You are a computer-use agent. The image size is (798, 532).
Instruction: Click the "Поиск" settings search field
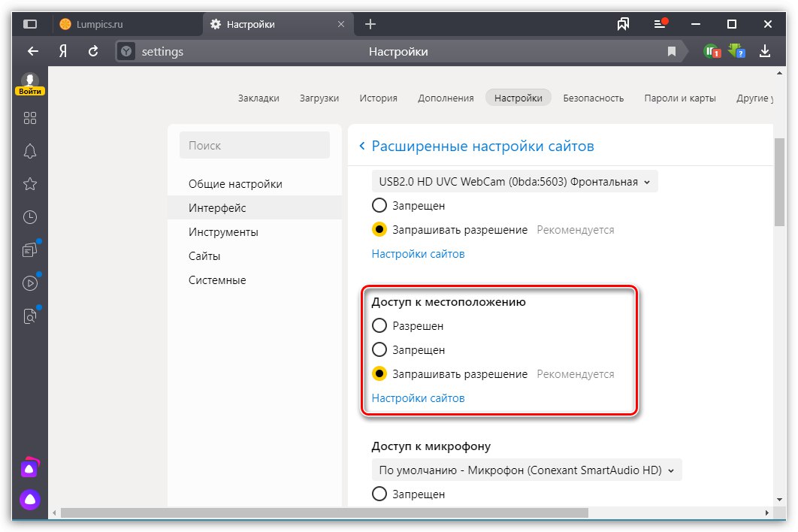pos(255,146)
